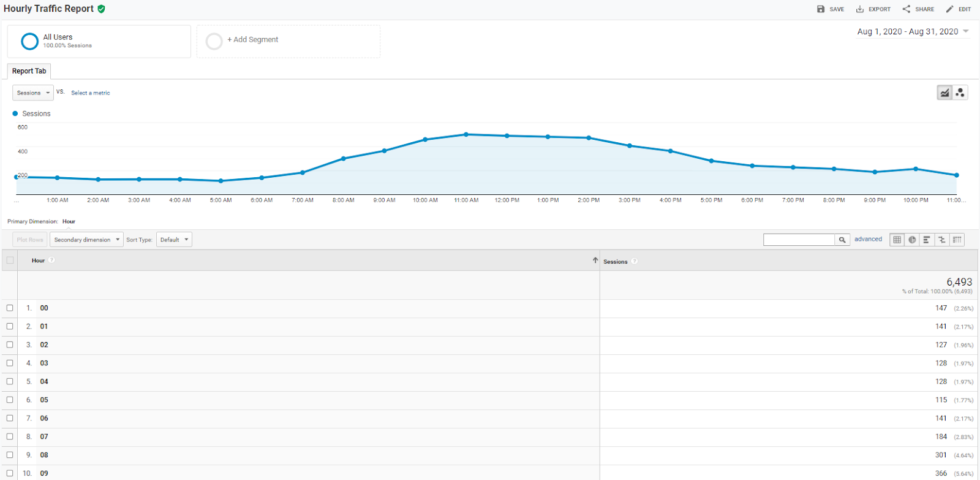Open the Sessions metric dropdown
Image resolution: width=980 pixels, height=480 pixels.
tap(33, 93)
